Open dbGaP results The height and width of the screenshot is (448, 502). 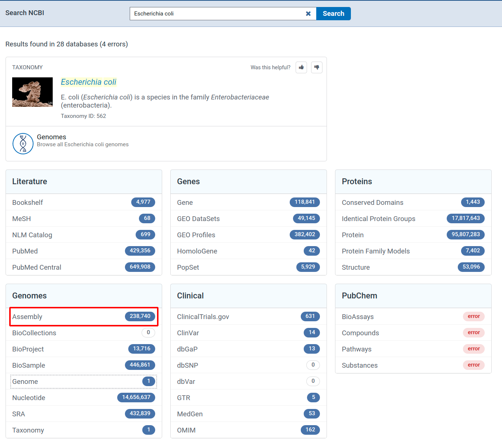(x=248, y=349)
